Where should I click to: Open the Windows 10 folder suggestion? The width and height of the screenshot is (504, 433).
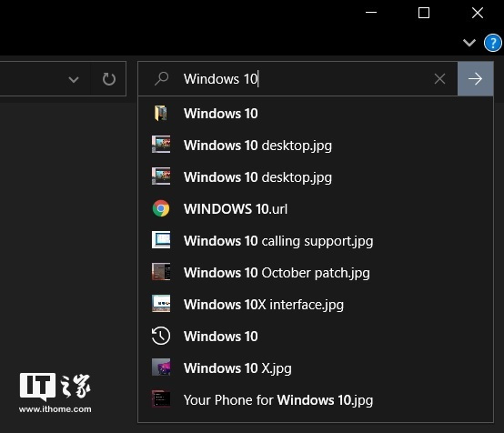point(316,114)
